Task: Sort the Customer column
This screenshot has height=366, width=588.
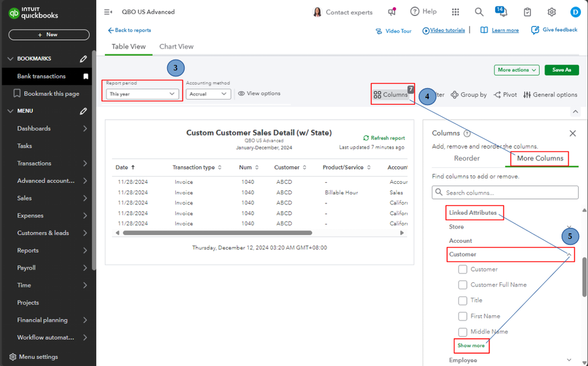Action: click(x=304, y=167)
